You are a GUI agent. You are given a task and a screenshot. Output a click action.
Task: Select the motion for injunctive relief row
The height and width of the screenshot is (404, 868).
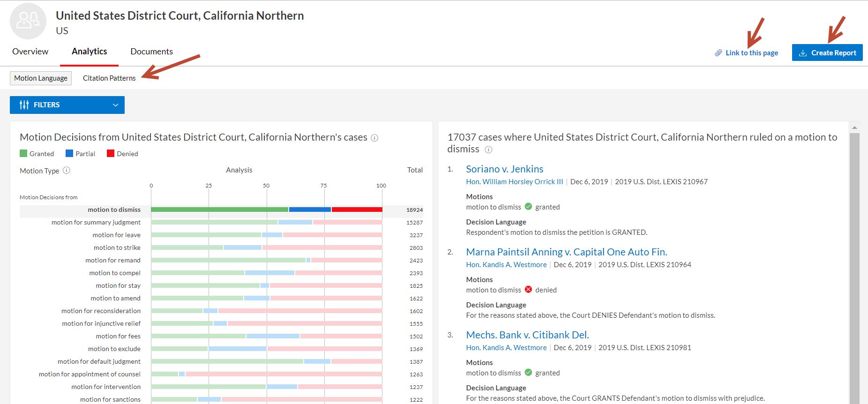pos(221,324)
